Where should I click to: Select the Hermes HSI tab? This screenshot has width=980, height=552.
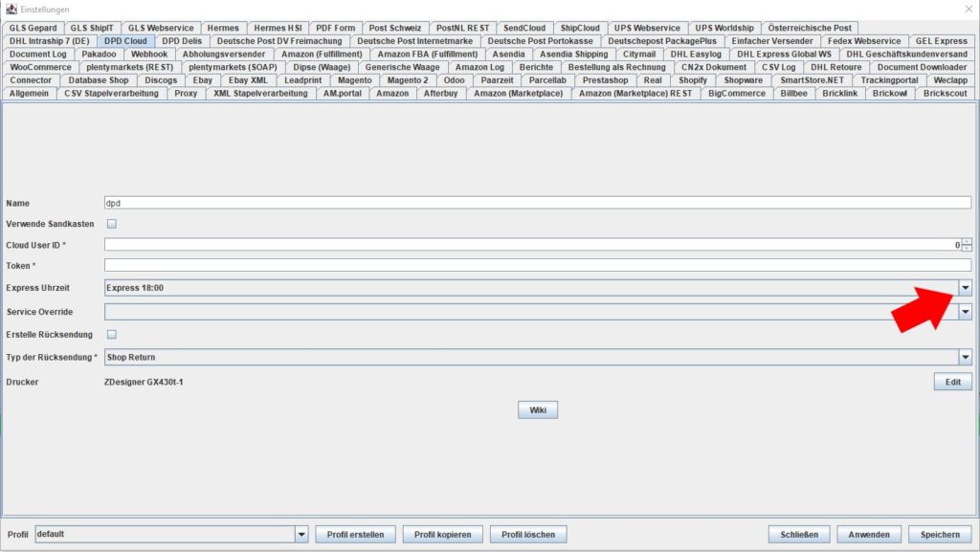(278, 28)
